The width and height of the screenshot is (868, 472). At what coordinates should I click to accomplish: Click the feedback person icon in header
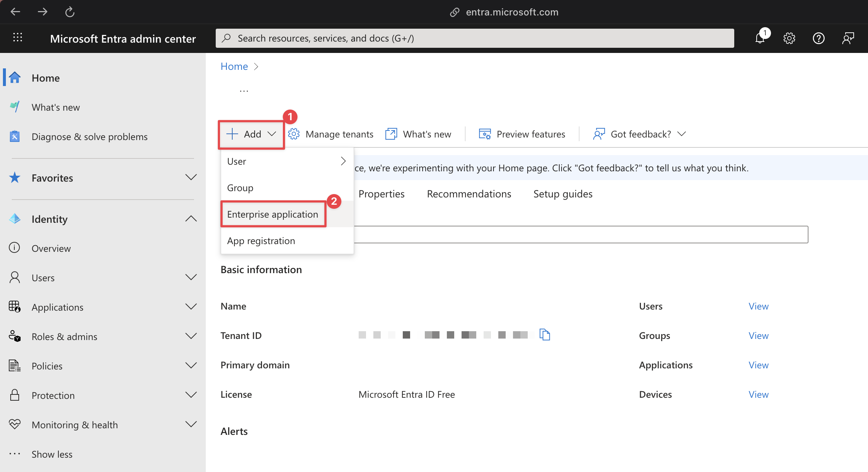coord(848,38)
